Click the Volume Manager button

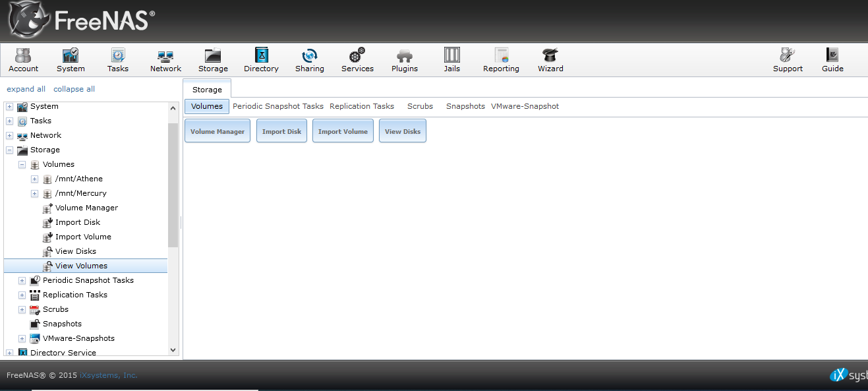(x=217, y=131)
